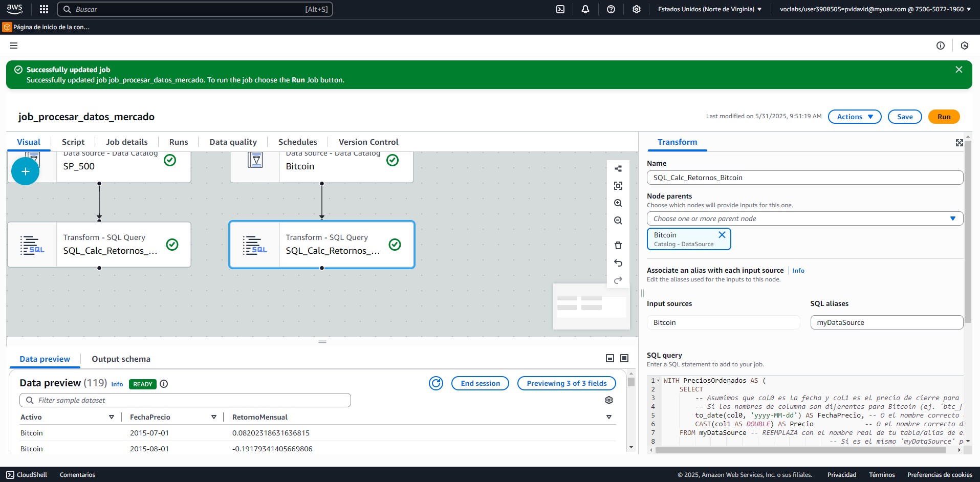Screen dimensions: 980x482
Task: End the data preview session
Action: point(480,383)
